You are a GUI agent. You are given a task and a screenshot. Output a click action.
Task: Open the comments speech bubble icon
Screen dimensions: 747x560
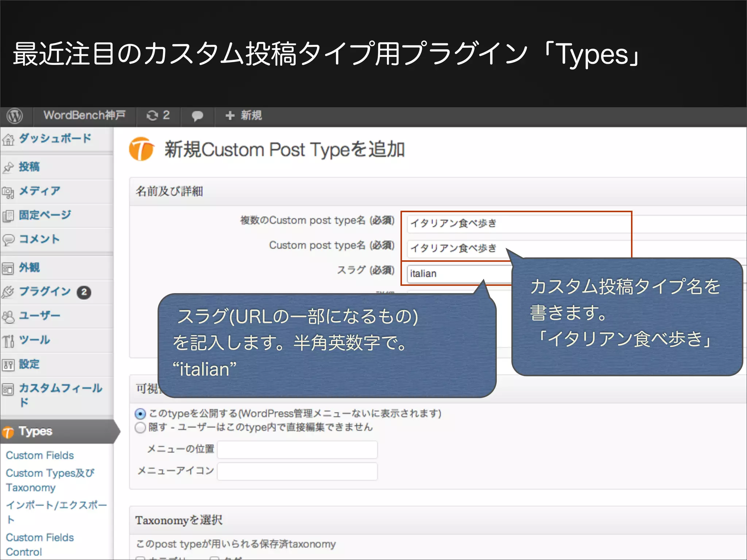point(197,116)
